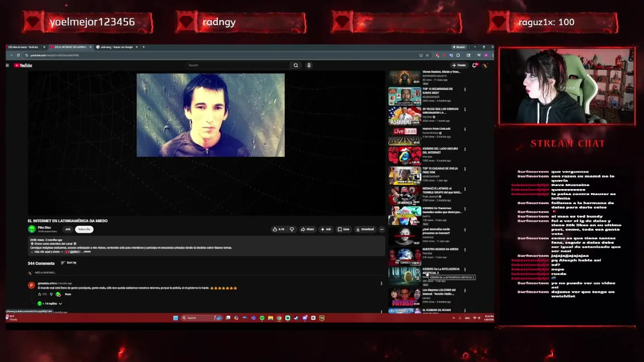Click the YouTube search magnifier button

pyautogui.click(x=296, y=65)
